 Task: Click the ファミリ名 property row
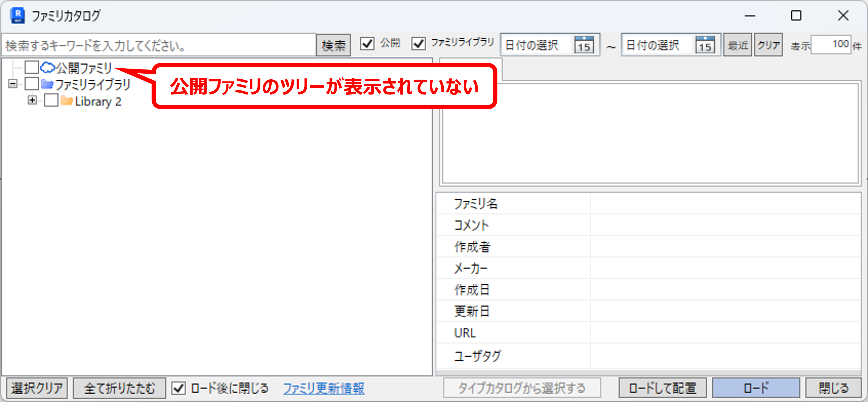click(649, 204)
